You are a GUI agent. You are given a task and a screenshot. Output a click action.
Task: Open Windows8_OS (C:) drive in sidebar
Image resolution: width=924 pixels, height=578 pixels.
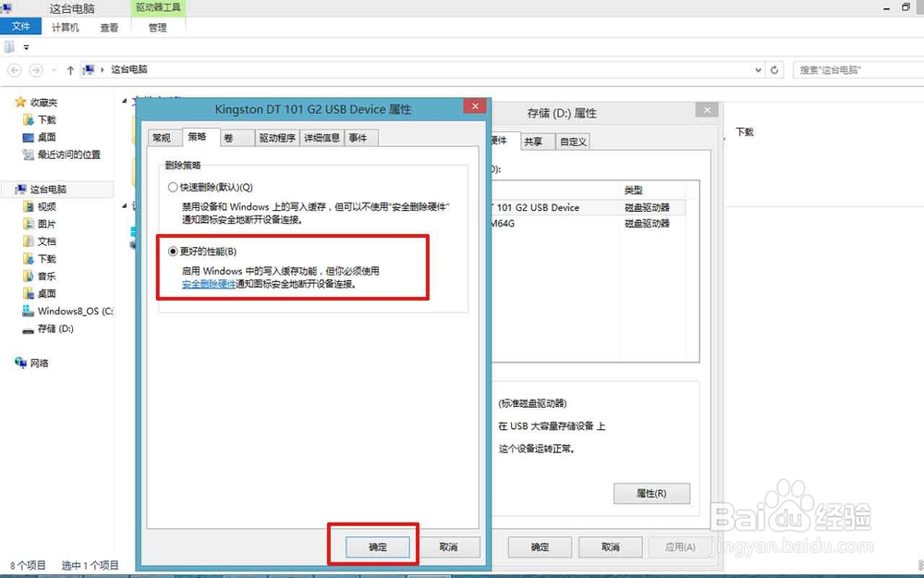pos(75,311)
